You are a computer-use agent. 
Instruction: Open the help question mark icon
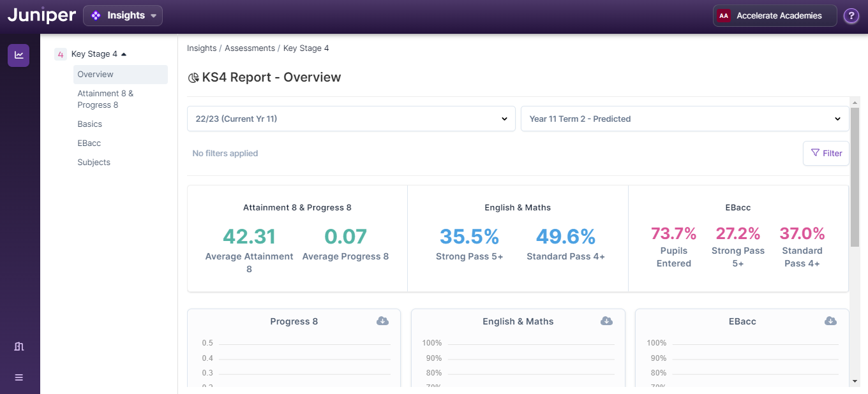pos(851,16)
